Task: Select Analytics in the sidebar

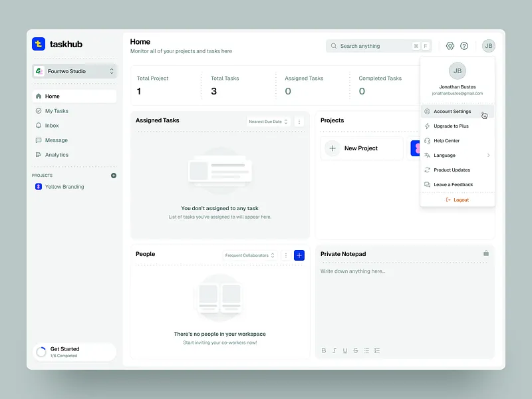Action: [x=55, y=154]
